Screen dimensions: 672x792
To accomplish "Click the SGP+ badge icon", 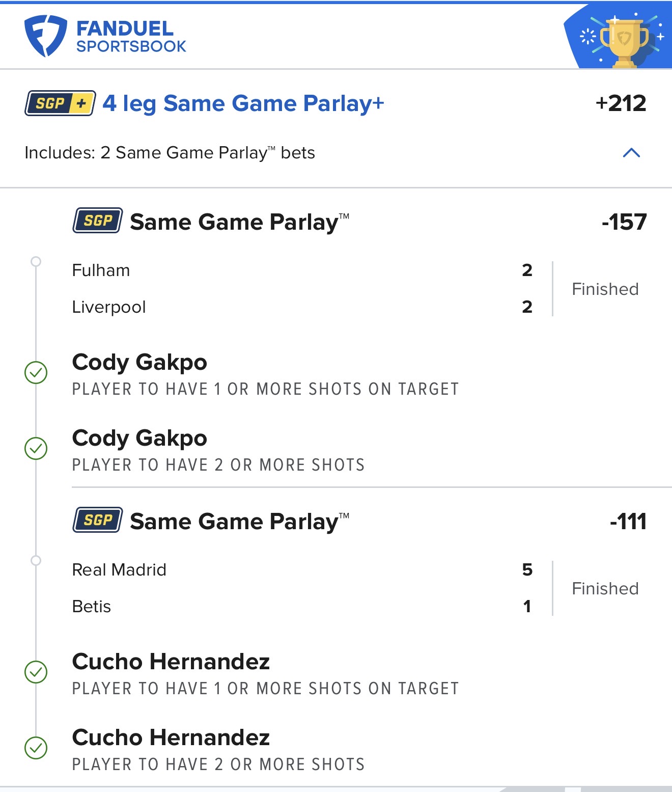I will [x=60, y=103].
